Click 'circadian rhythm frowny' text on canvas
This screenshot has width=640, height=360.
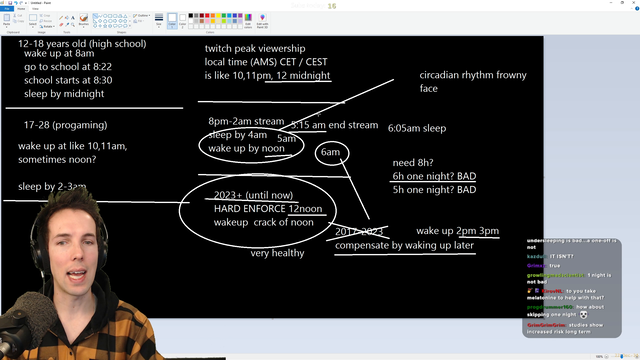[473, 75]
